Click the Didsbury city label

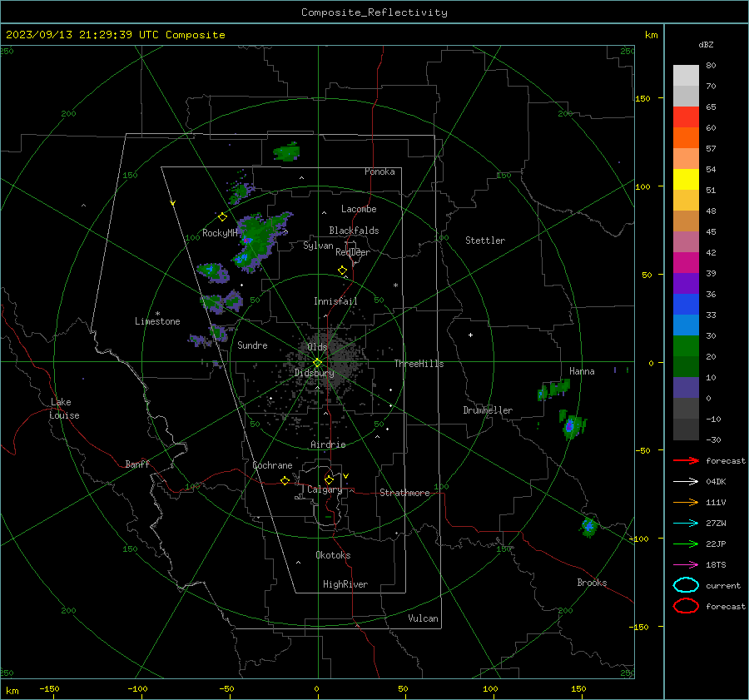coord(315,373)
